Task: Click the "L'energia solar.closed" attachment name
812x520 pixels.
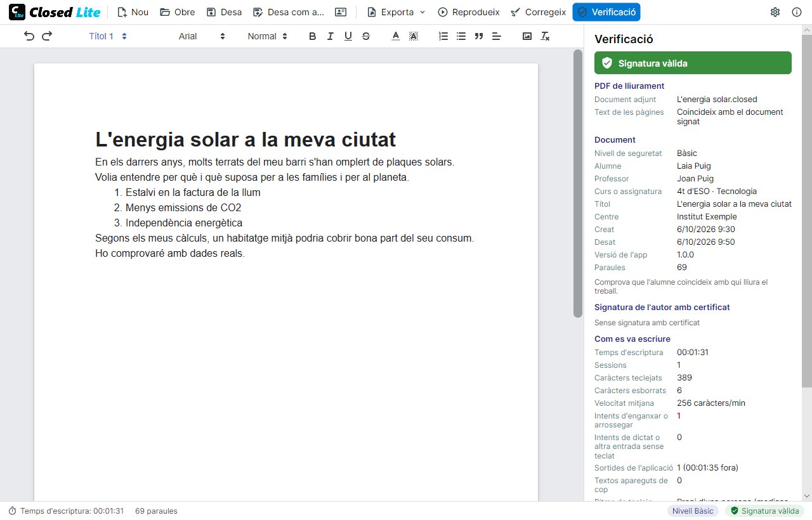Action: pyautogui.click(x=717, y=99)
